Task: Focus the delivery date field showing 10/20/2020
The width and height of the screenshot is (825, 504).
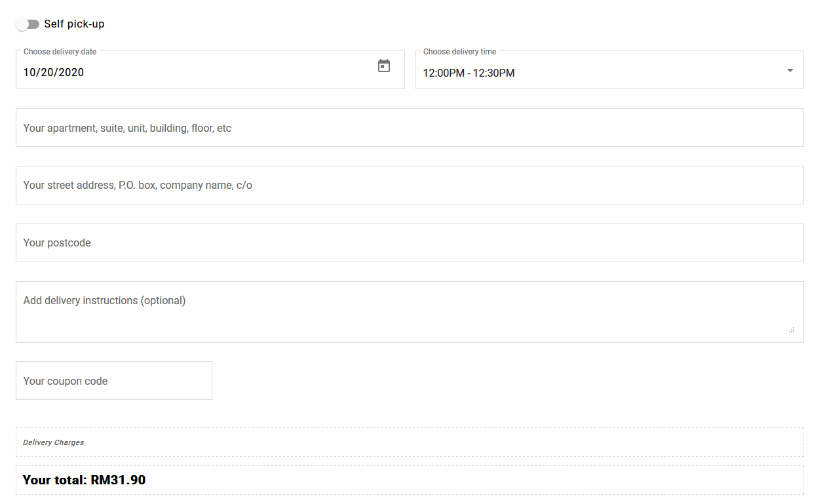Action: [x=210, y=70]
